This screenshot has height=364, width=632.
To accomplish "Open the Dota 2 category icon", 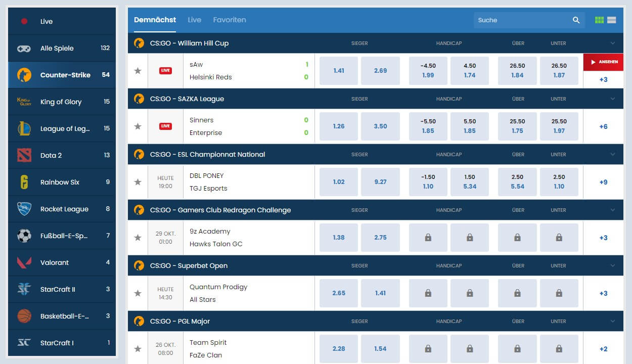I will (x=24, y=155).
